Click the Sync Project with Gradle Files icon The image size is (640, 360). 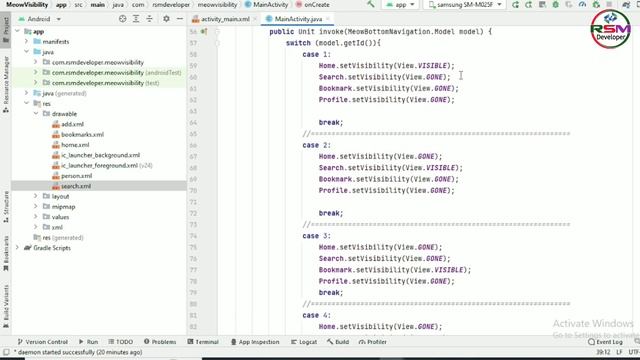[626, 4]
